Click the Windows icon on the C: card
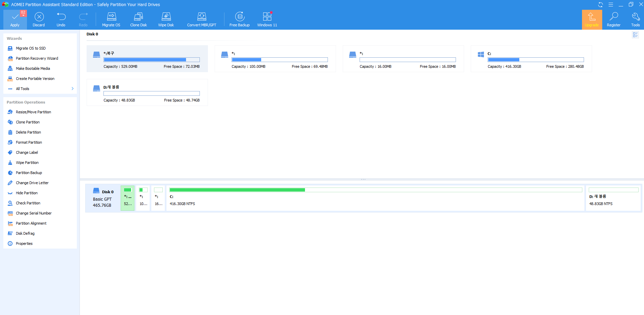This screenshot has height=315, width=644. point(481,55)
